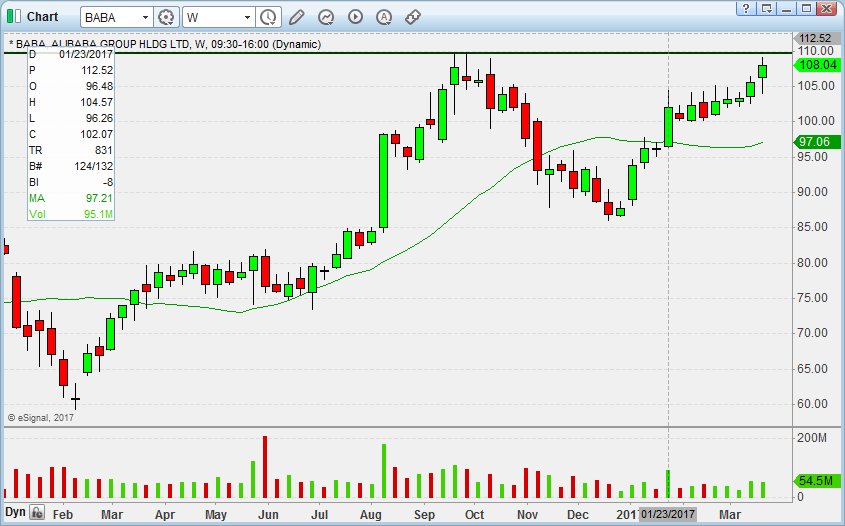
Task: Click the Feb time axis label
Action: pyautogui.click(x=63, y=514)
